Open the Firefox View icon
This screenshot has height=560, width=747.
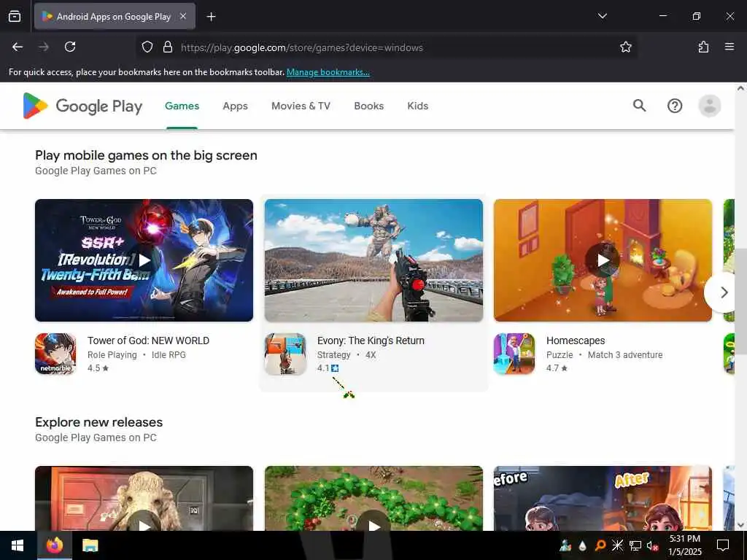15,16
